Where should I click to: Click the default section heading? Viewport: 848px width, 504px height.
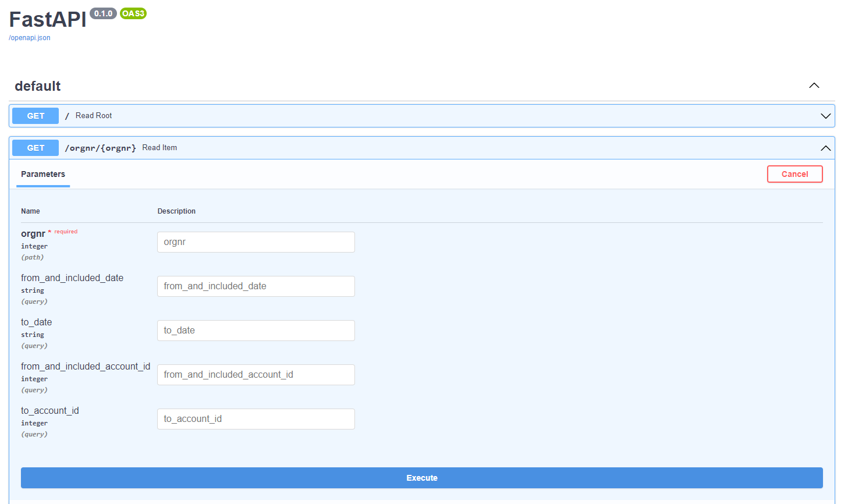[38, 86]
